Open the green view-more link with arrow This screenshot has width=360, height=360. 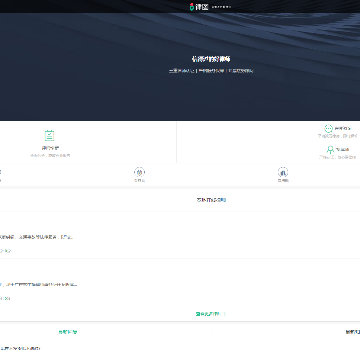click(x=211, y=314)
